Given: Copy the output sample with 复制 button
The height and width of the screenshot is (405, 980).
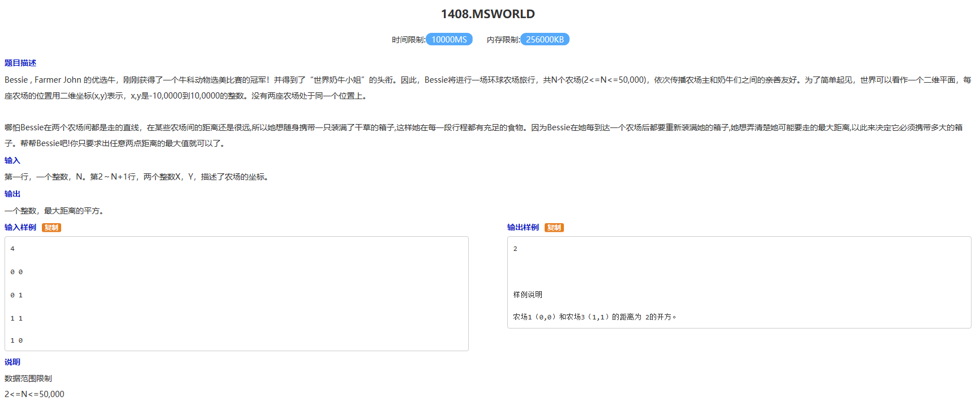Looking at the screenshot, I should click(554, 228).
